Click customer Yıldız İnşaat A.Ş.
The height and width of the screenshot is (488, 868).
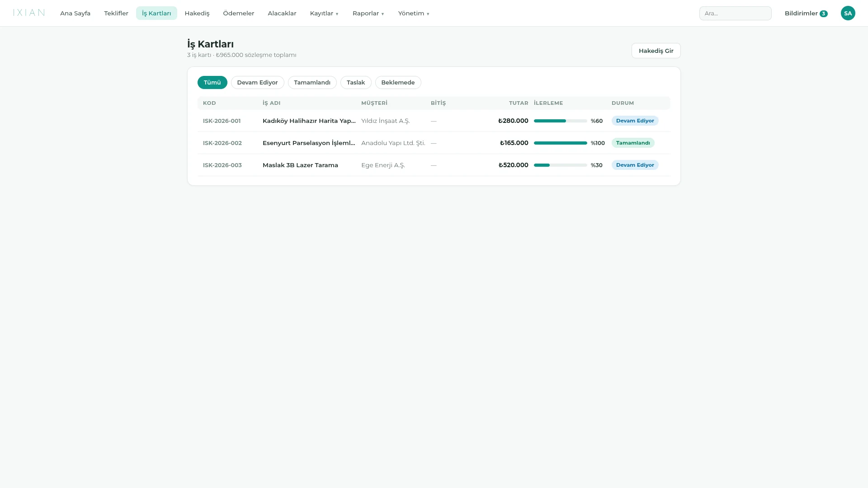(x=385, y=121)
